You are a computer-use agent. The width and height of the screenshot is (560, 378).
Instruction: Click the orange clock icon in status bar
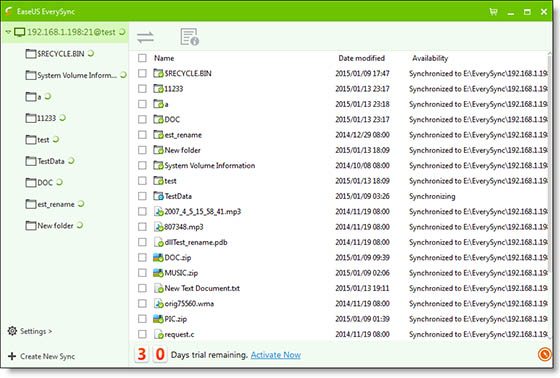click(x=544, y=354)
